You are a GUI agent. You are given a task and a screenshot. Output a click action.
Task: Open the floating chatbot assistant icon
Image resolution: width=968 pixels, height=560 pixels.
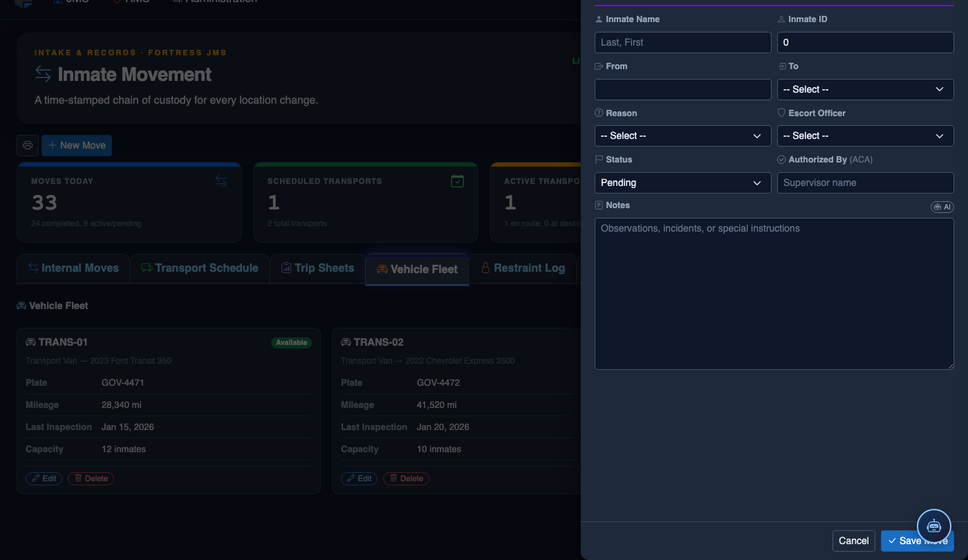[x=934, y=525]
